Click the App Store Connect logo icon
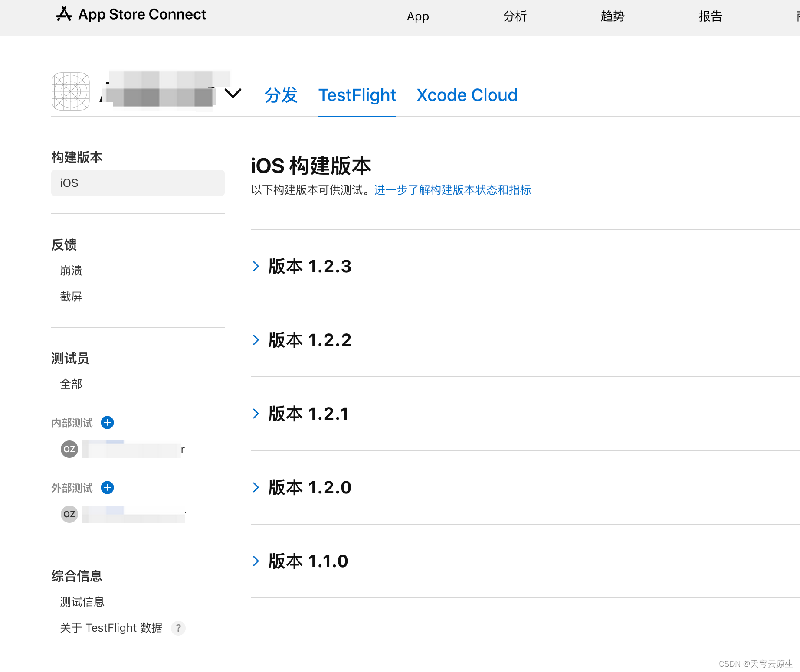The width and height of the screenshot is (800, 672). coord(64,14)
